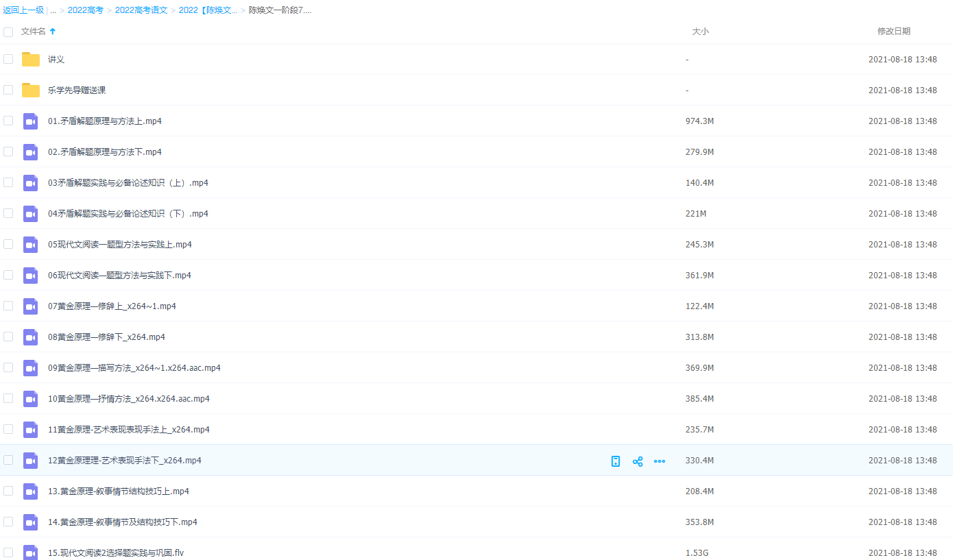Screen dimensions: 953x560
Task: Toggle the 文件名 sort order arrow
Action: [x=53, y=32]
